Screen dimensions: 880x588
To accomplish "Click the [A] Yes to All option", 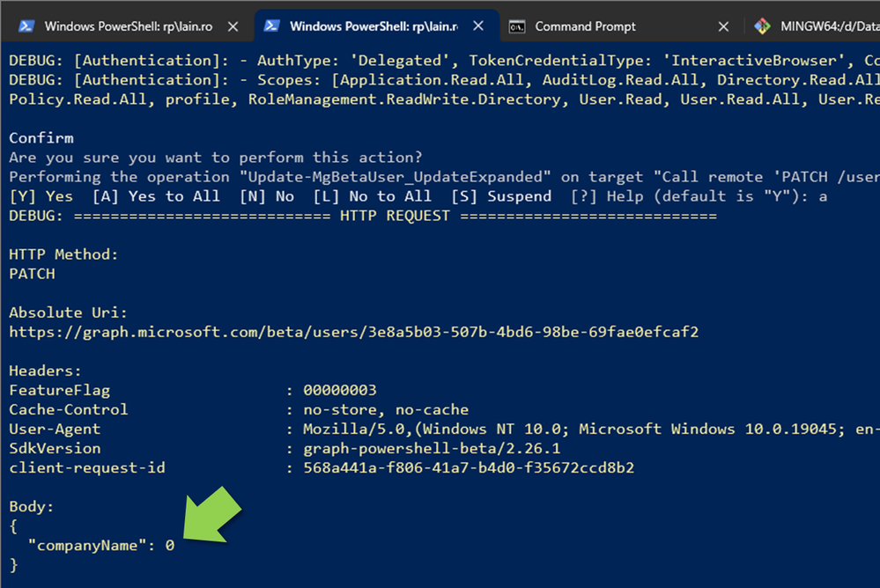I will [x=156, y=196].
